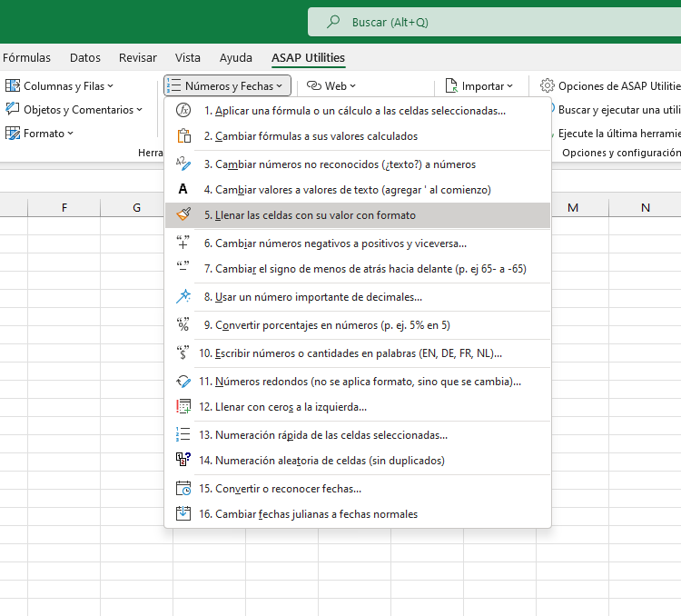Open the Columnas y Filas dropdown
This screenshot has width=681, height=616.
pyautogui.click(x=60, y=86)
